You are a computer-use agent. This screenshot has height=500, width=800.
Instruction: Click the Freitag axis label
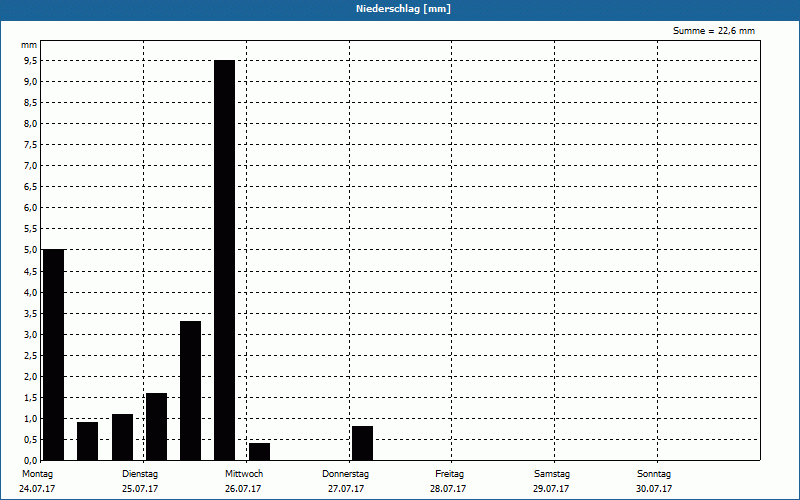click(449, 474)
